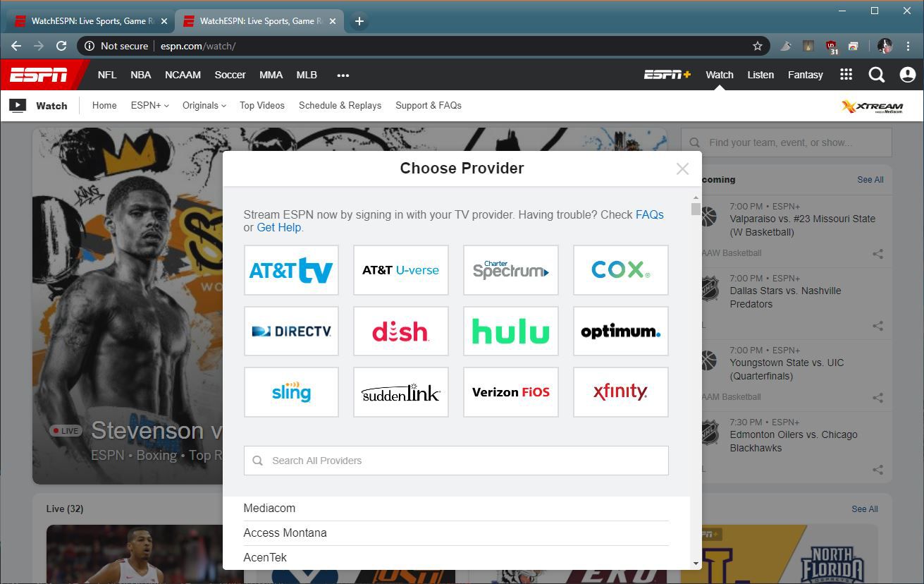
Task: Open a new browser tab
Action: 359,21
